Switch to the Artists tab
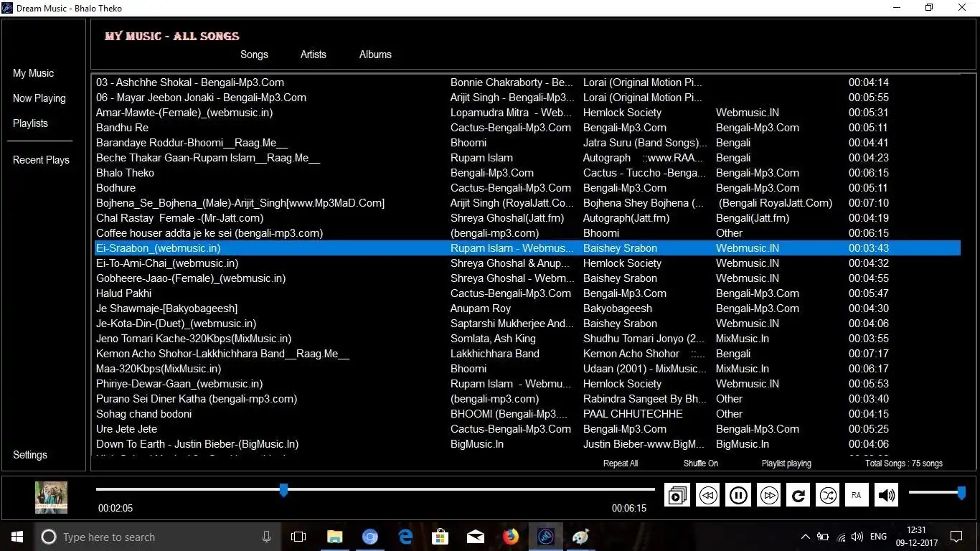This screenshot has height=551, width=980. pos(314,55)
